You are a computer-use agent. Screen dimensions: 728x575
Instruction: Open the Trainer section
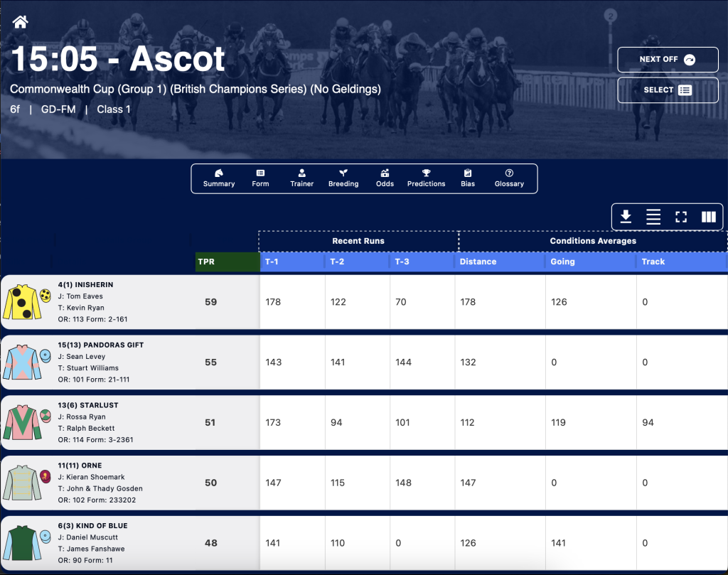click(x=301, y=178)
